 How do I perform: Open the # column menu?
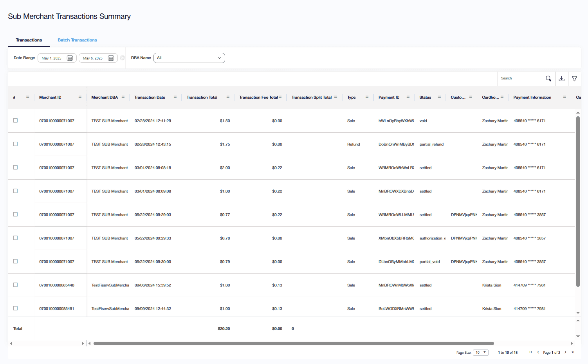(28, 97)
